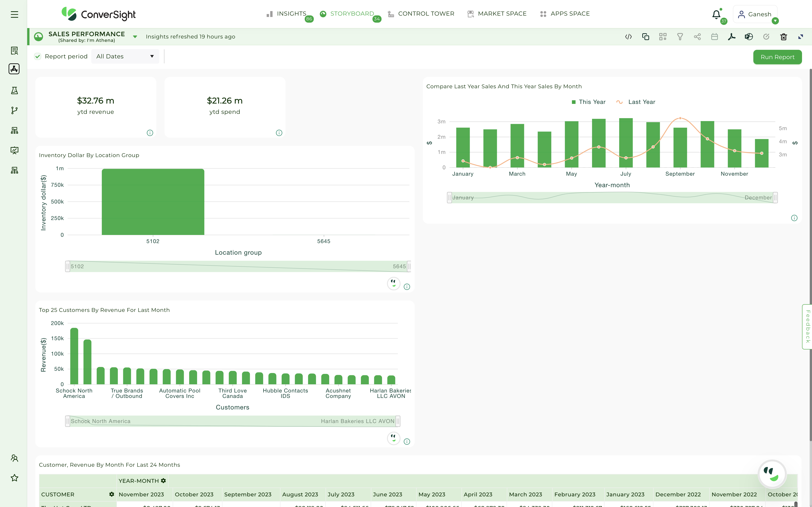Schedule the storyboard using the calendar icon
Viewport: 812px width, 507px height.
[x=715, y=36]
